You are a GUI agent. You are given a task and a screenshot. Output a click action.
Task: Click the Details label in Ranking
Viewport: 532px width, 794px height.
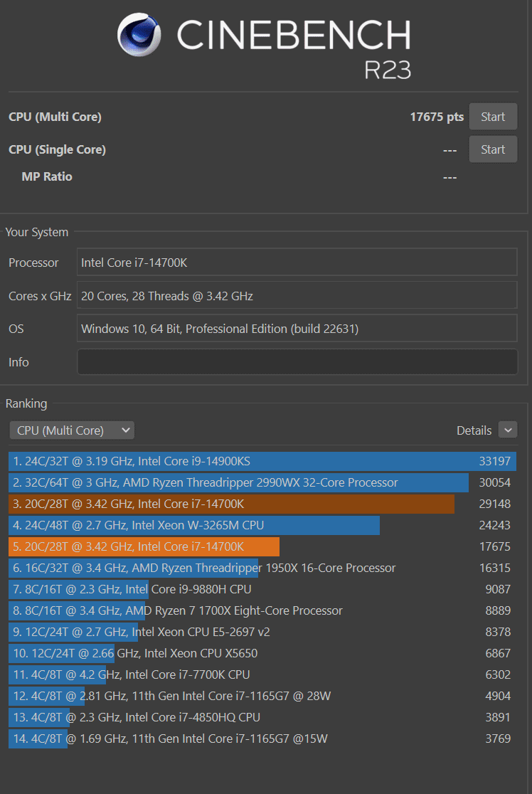click(x=474, y=430)
